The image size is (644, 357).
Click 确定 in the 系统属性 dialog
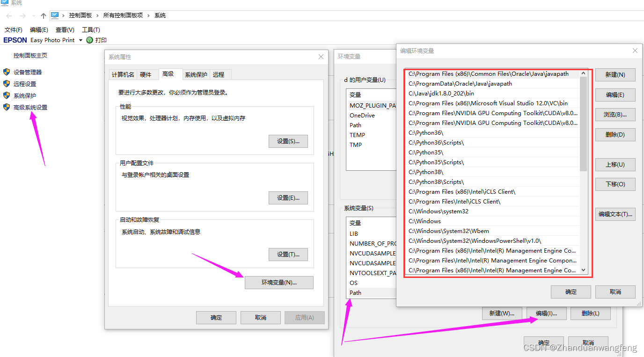216,318
